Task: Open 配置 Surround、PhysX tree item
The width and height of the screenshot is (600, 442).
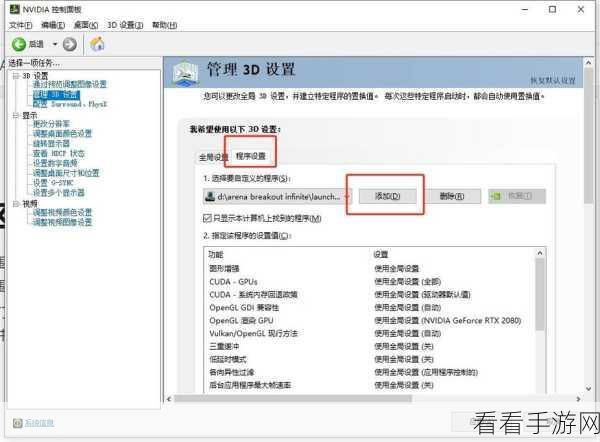Action: tap(70, 104)
